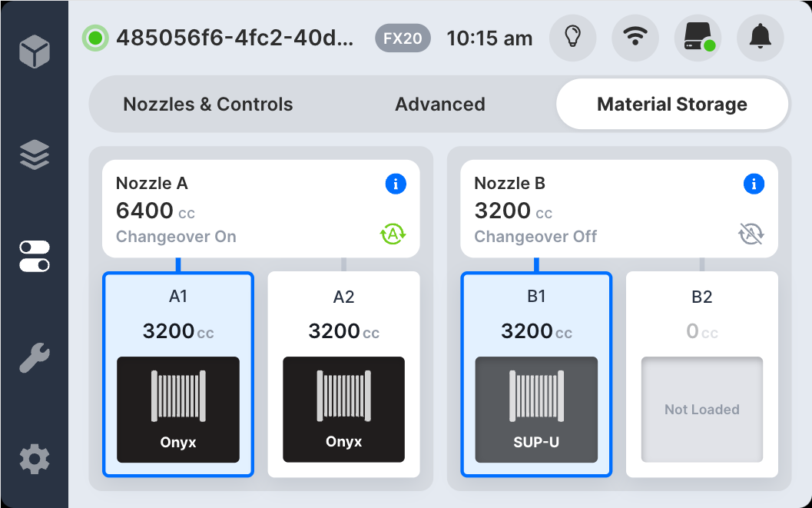Select the empty B2 Not Loaded bay
Viewport: 812px width, 508px height.
tap(701, 374)
